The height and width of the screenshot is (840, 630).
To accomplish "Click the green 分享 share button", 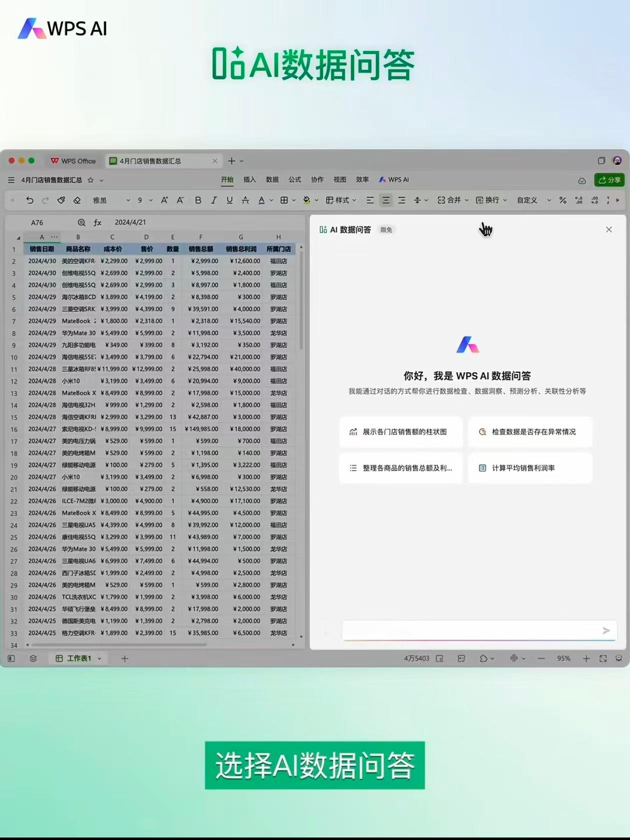I will click(609, 180).
